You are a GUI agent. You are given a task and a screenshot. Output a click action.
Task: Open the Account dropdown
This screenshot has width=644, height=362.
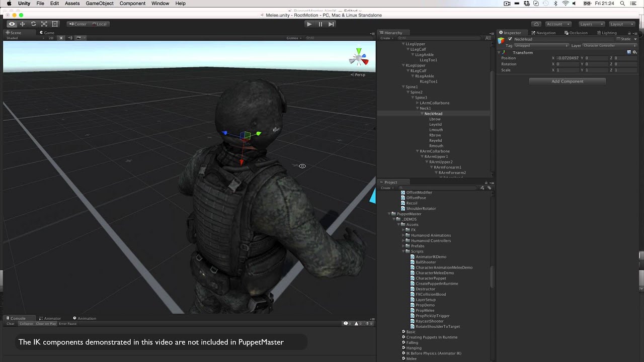(558, 24)
